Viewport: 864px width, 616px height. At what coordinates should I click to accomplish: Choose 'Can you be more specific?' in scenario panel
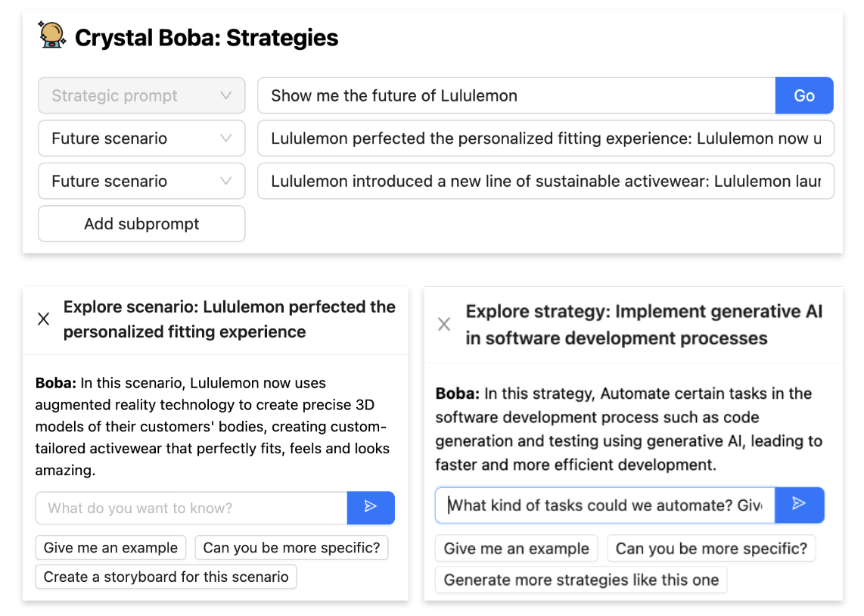click(291, 548)
